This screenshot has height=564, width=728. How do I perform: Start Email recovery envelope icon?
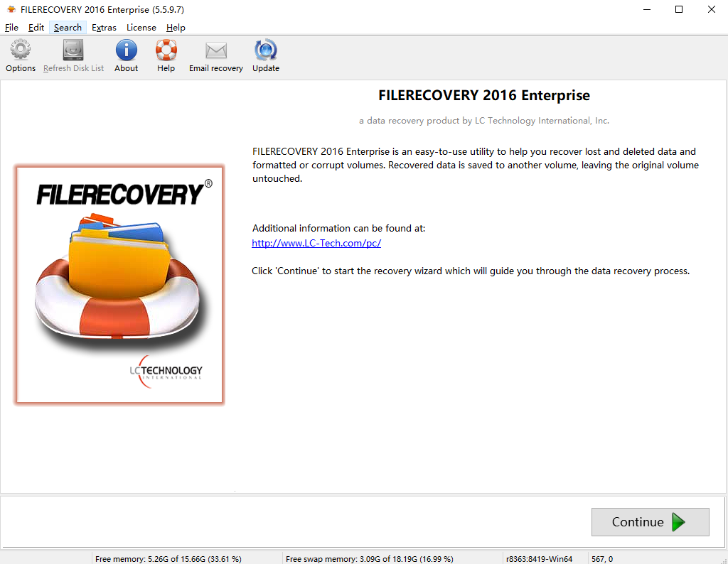(x=216, y=50)
